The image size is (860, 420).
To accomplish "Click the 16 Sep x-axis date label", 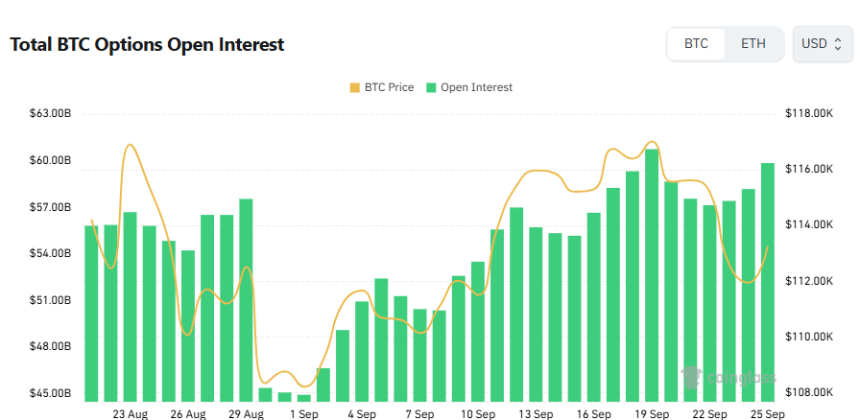I will tap(594, 413).
